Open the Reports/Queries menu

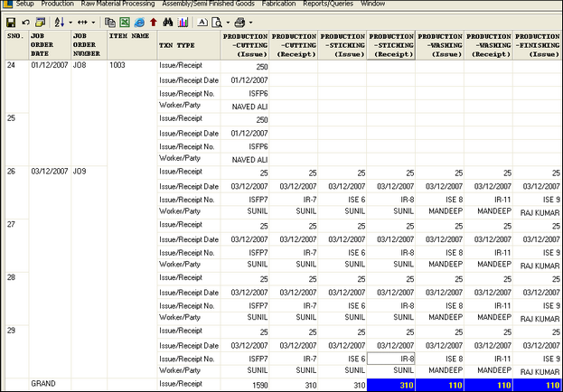point(328,4)
